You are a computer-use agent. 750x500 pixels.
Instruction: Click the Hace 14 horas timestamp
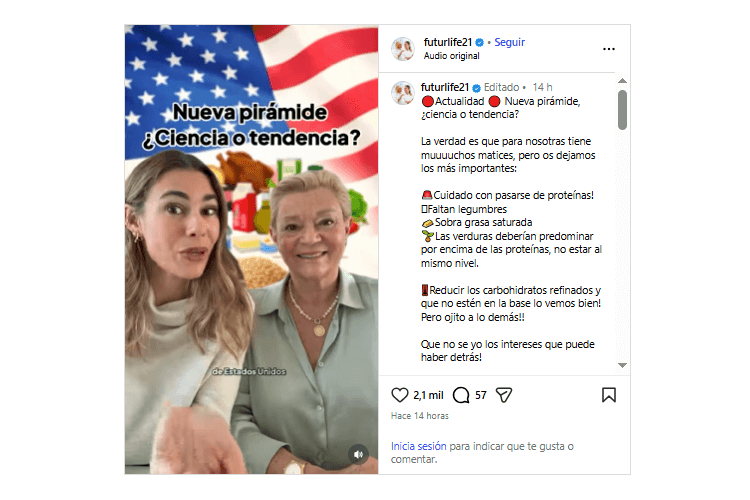click(420, 416)
